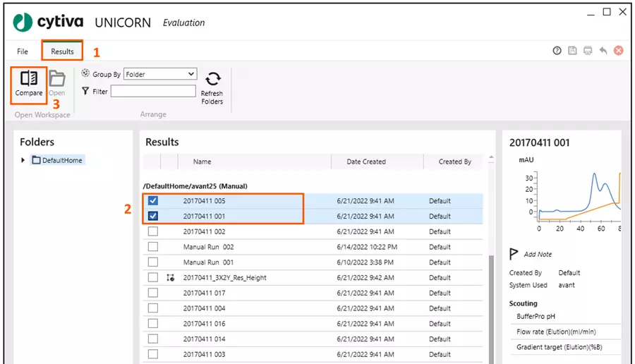This screenshot has height=364, width=635.
Task: Click the Filter text input field
Action: pos(153,91)
